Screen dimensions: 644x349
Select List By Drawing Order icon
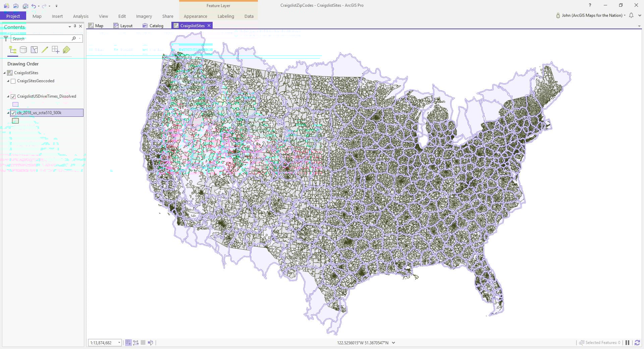[13, 50]
